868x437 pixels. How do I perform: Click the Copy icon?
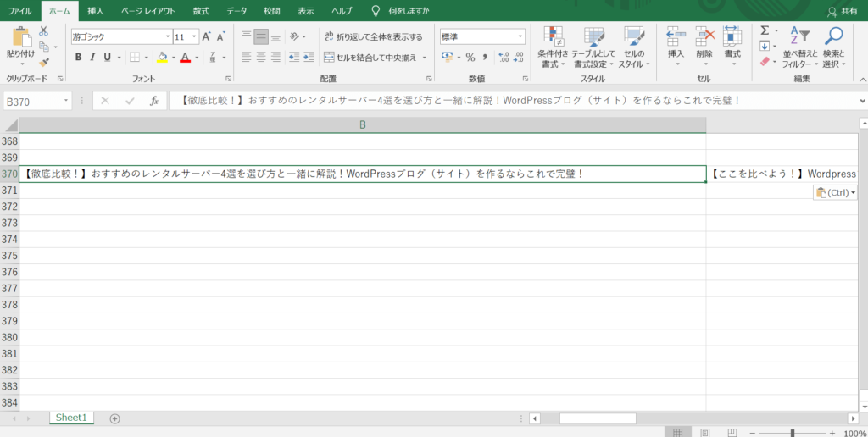coord(44,47)
